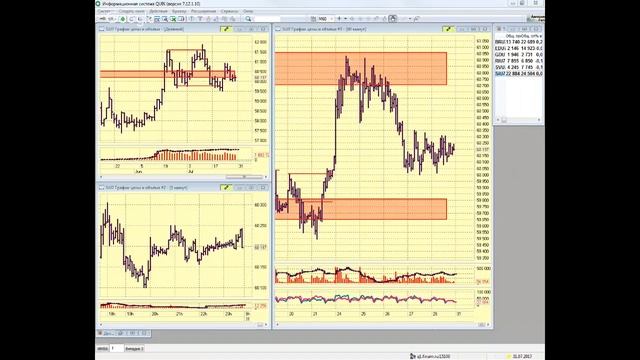Screen dimensions: 640x360
Task: Click the yellow pin icon on daily chart window
Action: (226, 29)
